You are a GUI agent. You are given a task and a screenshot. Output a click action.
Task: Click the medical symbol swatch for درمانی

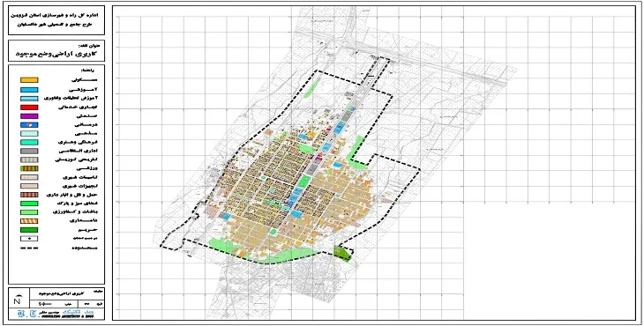(x=29, y=124)
